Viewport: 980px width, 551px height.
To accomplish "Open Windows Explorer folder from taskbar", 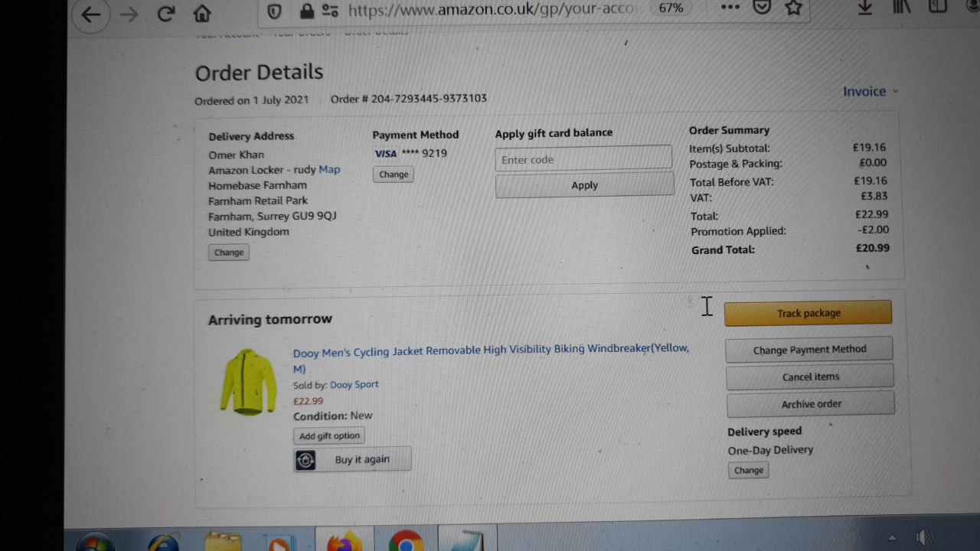I will (223, 541).
